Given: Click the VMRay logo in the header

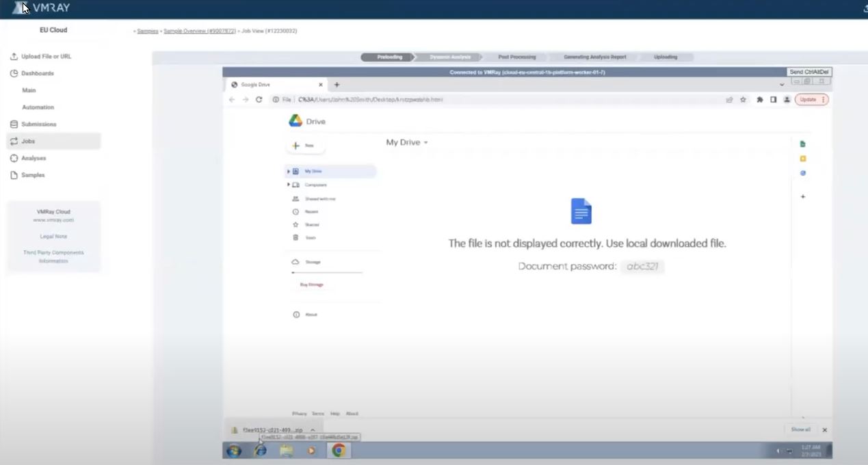Looking at the screenshot, I should coord(42,8).
